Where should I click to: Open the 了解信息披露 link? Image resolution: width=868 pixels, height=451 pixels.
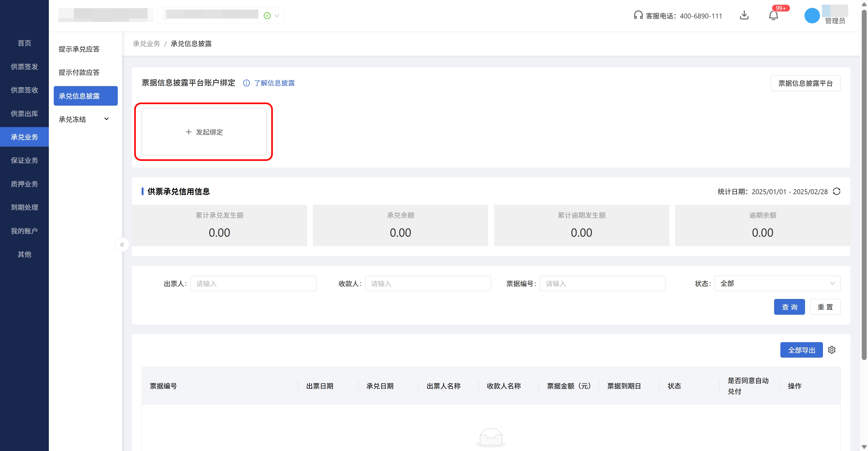pyautogui.click(x=274, y=83)
